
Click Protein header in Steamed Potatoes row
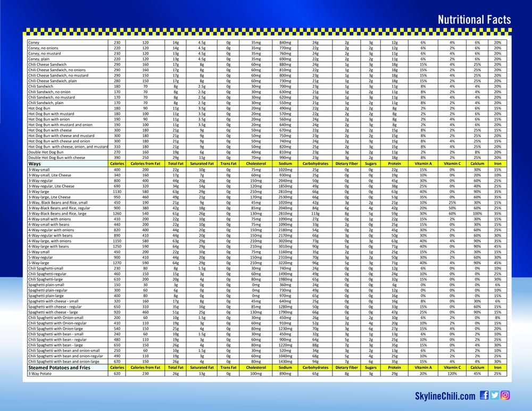[x=394, y=367]
